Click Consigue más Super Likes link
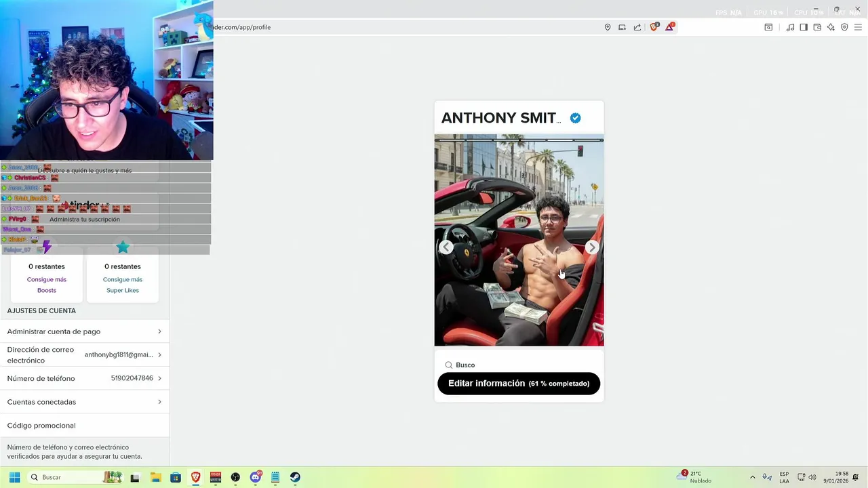This screenshot has height=488, width=868. click(123, 285)
